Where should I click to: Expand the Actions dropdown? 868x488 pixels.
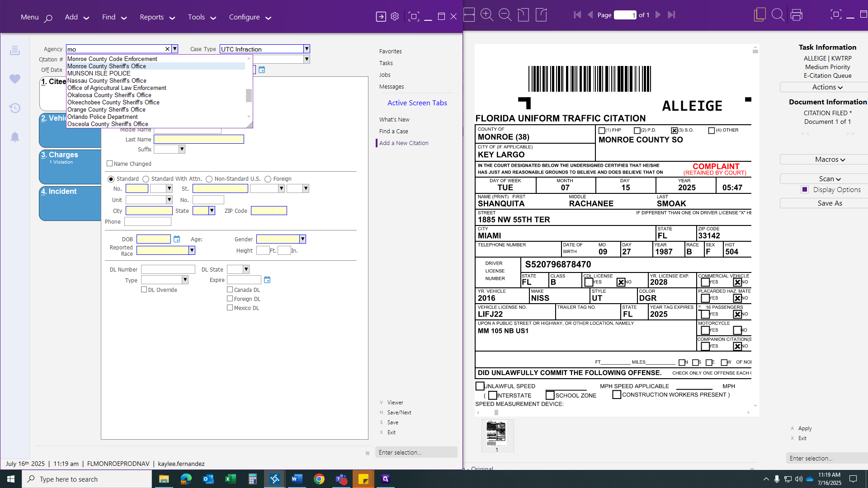(827, 87)
